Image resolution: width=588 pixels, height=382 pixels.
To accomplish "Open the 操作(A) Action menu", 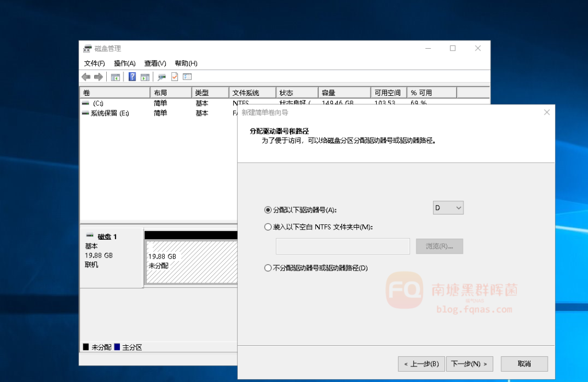I will (125, 63).
